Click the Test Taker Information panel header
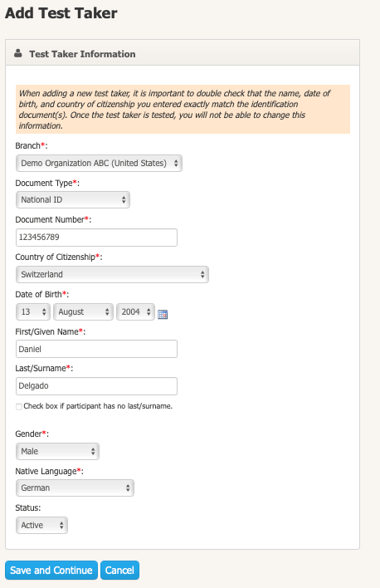 (x=183, y=53)
